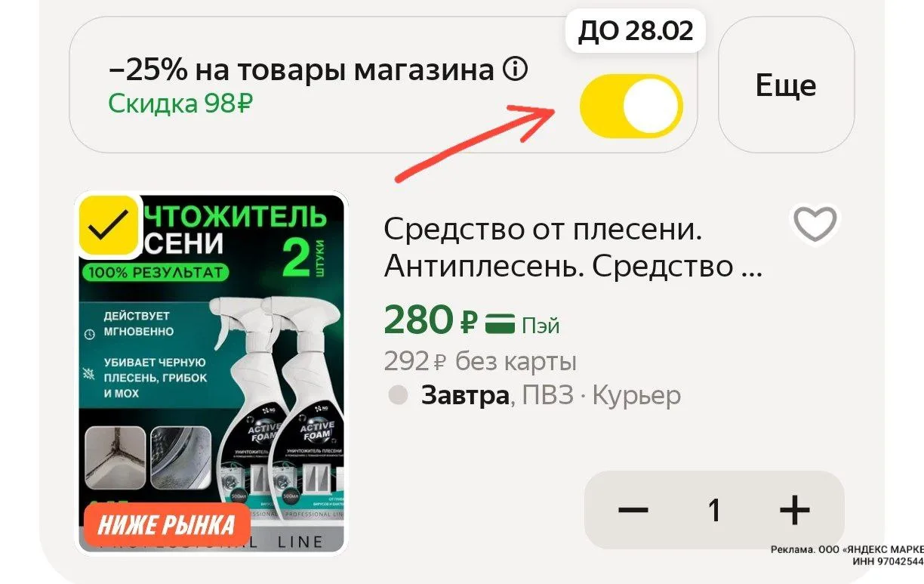Open the mold remover product image
The image size is (924, 584).
[x=211, y=373]
